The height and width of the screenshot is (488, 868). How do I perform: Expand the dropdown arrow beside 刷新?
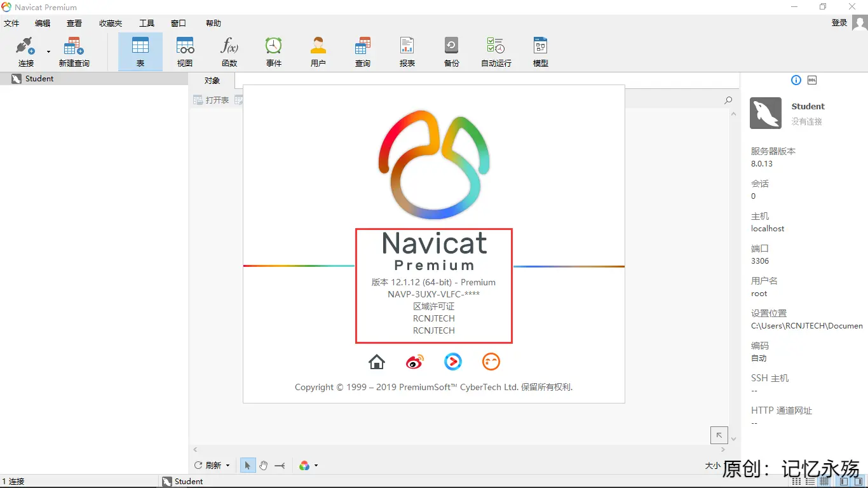(x=228, y=466)
